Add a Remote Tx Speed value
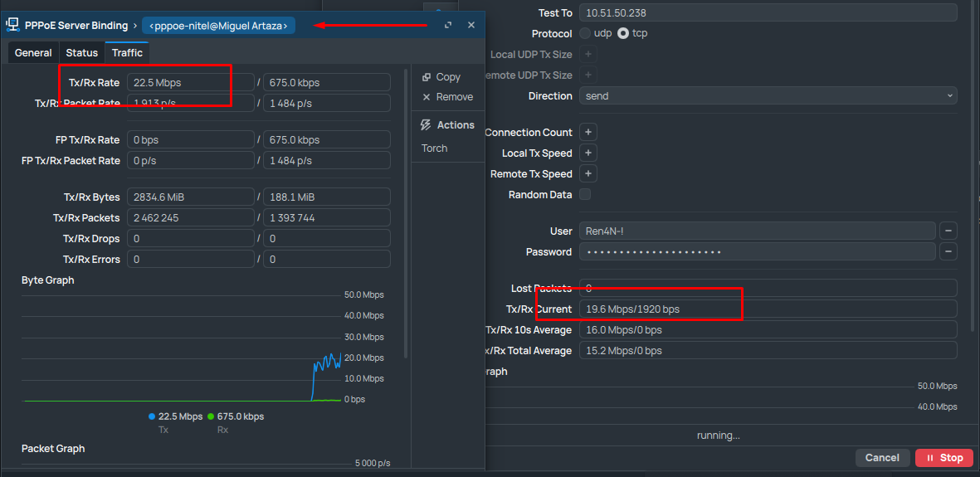Image resolution: width=980 pixels, height=477 pixels. click(588, 174)
